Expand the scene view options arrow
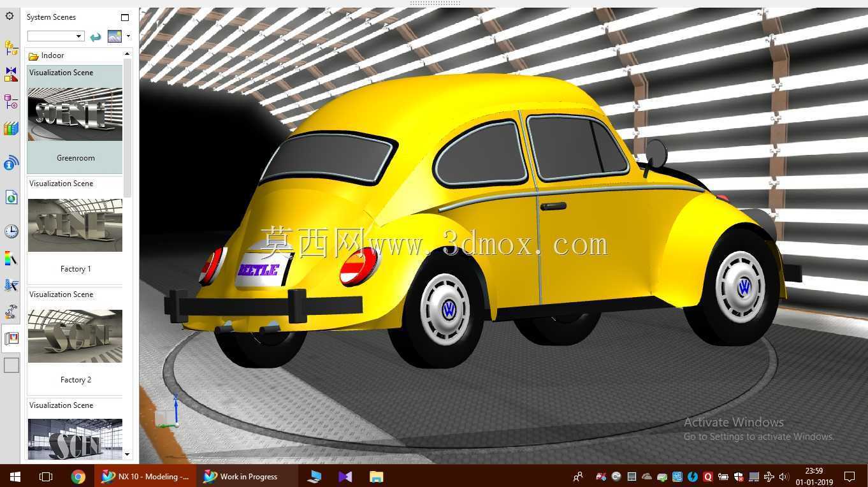The height and width of the screenshot is (487, 868). pos(128,36)
